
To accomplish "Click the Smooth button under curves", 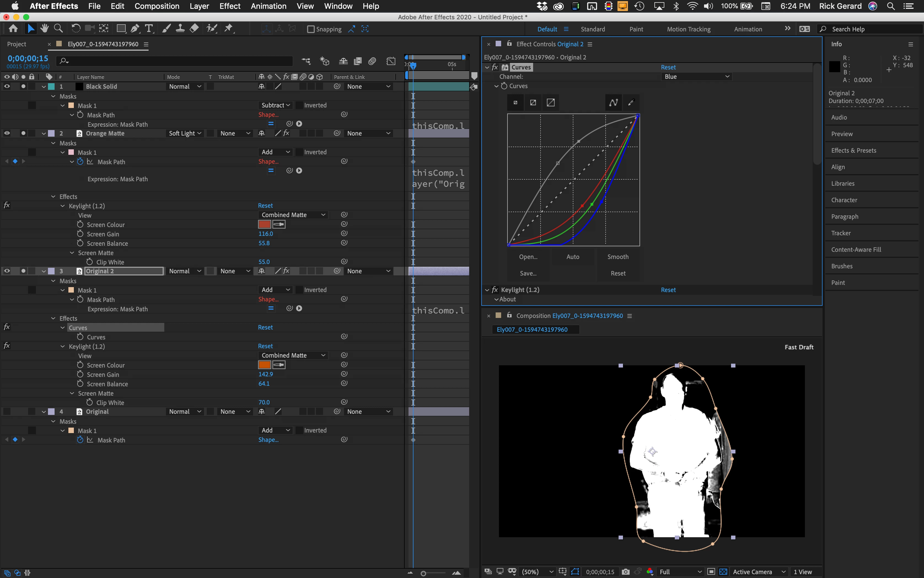I will [x=618, y=257].
